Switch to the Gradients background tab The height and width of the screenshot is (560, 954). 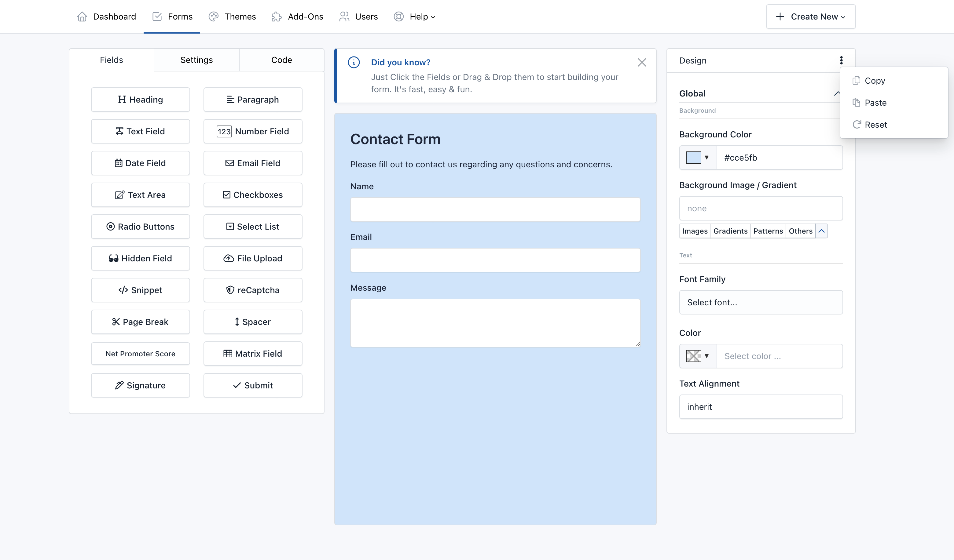point(730,231)
